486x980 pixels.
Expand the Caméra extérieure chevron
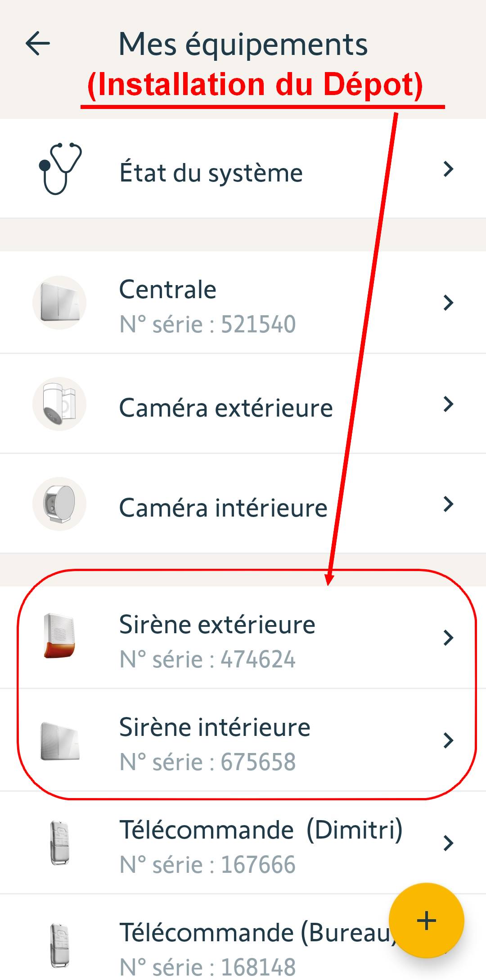click(x=448, y=404)
